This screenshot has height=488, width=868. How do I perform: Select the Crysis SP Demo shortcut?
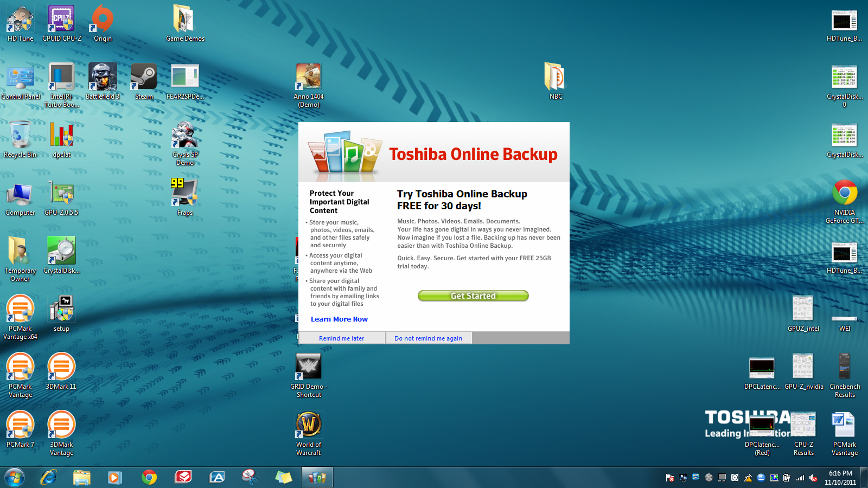185,143
